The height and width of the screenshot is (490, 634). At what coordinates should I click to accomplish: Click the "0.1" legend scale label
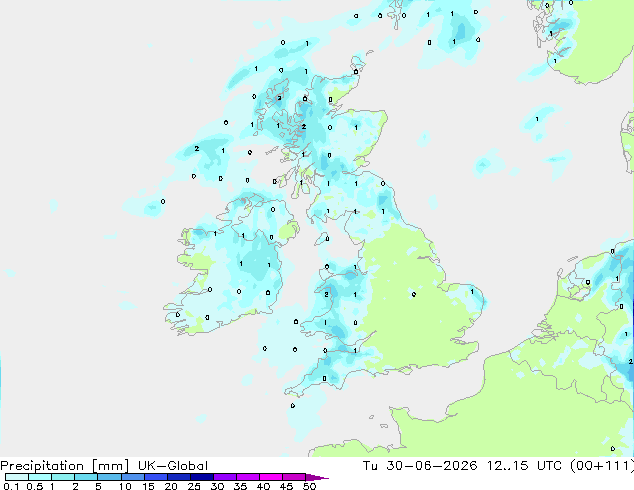point(11,486)
